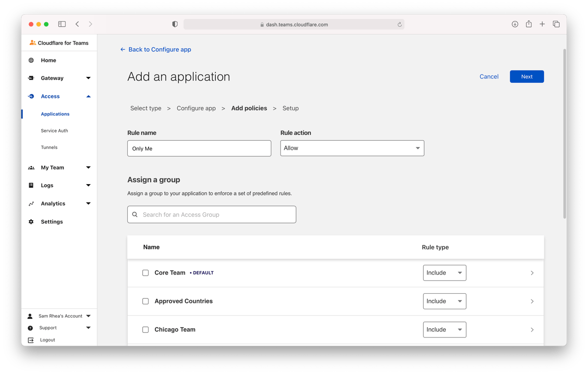This screenshot has height=374, width=588.
Task: Expand Chicago Team row chevron
Action: (x=532, y=330)
